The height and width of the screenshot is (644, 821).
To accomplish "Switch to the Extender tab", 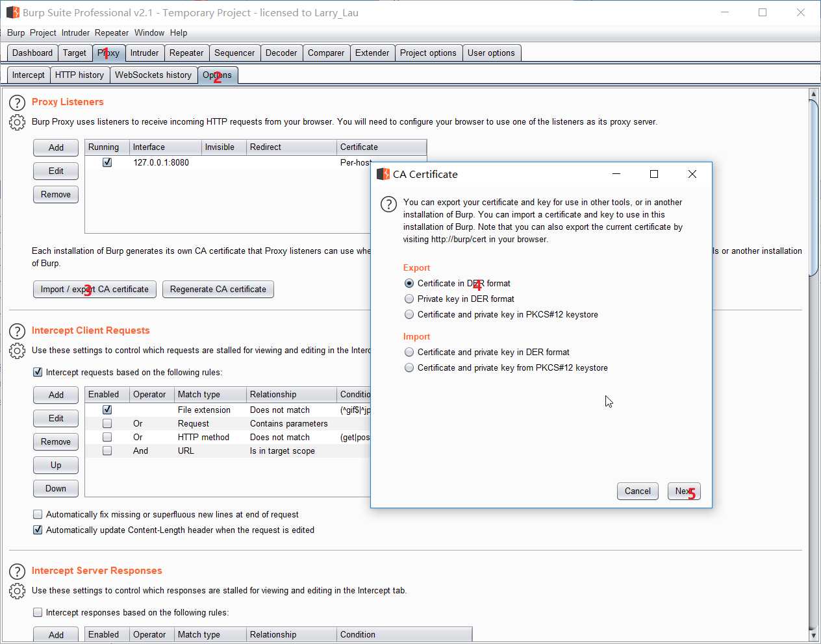I will click(x=372, y=53).
